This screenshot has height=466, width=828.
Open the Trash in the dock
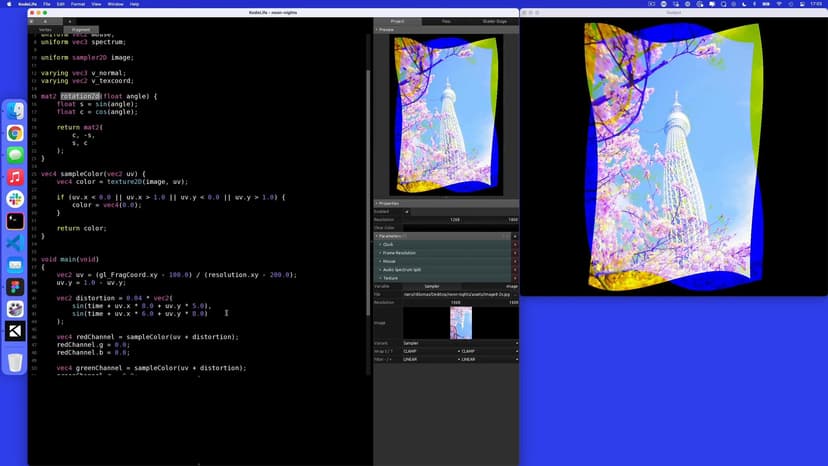click(15, 362)
